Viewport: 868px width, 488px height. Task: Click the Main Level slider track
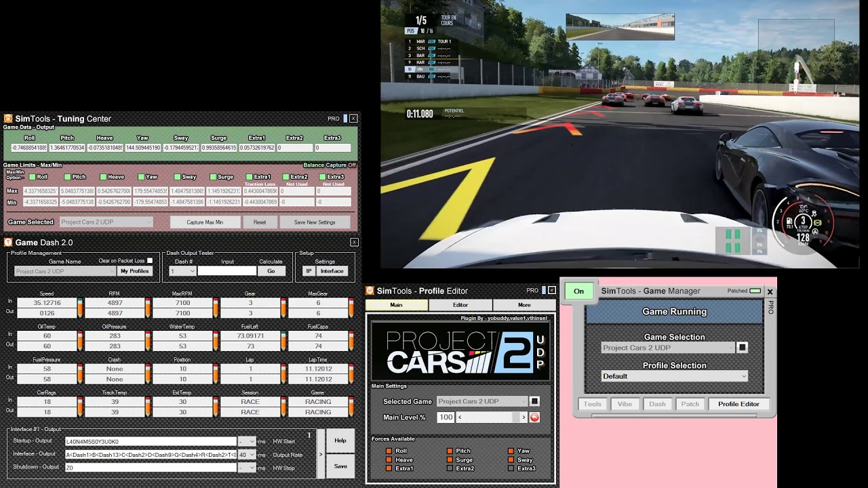point(492,418)
